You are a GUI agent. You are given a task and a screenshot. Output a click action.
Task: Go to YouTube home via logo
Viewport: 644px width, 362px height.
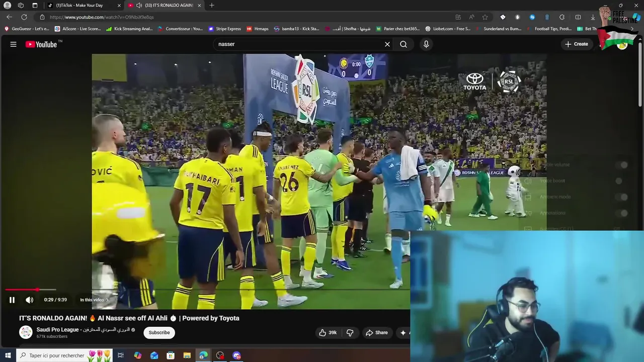click(42, 44)
